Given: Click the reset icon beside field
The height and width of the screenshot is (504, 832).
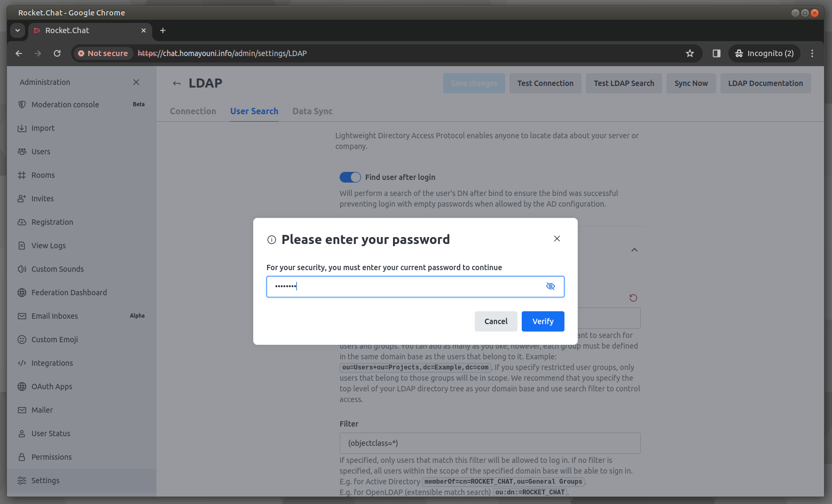Looking at the screenshot, I should 633,298.
